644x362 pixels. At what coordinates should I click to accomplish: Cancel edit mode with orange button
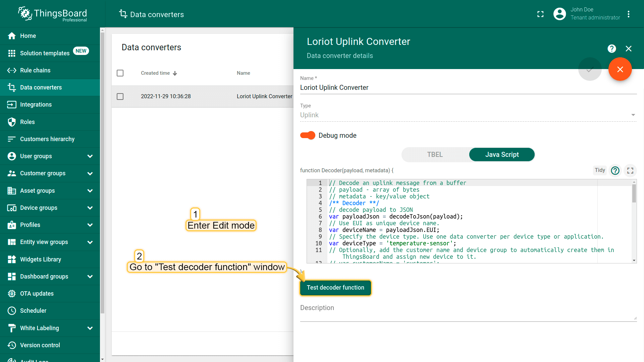pyautogui.click(x=620, y=69)
